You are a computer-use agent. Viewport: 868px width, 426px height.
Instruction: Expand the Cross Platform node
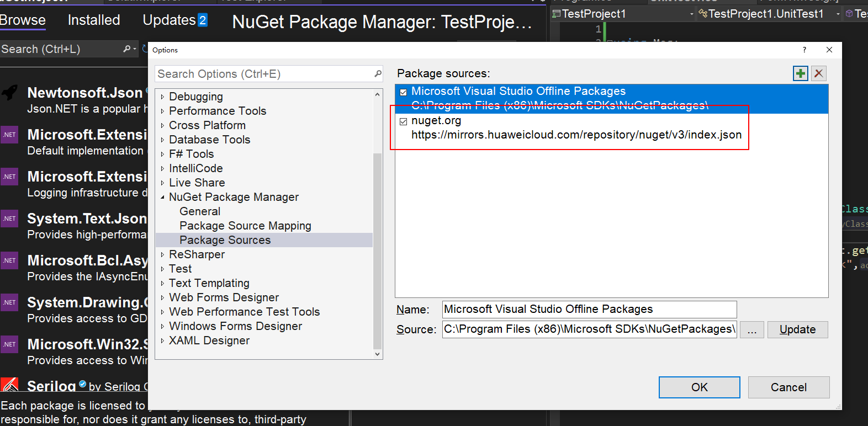pos(162,125)
